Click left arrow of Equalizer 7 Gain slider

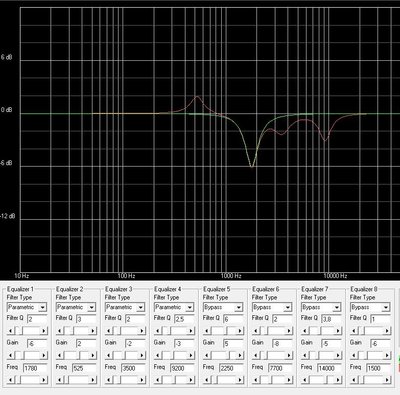click(304, 355)
